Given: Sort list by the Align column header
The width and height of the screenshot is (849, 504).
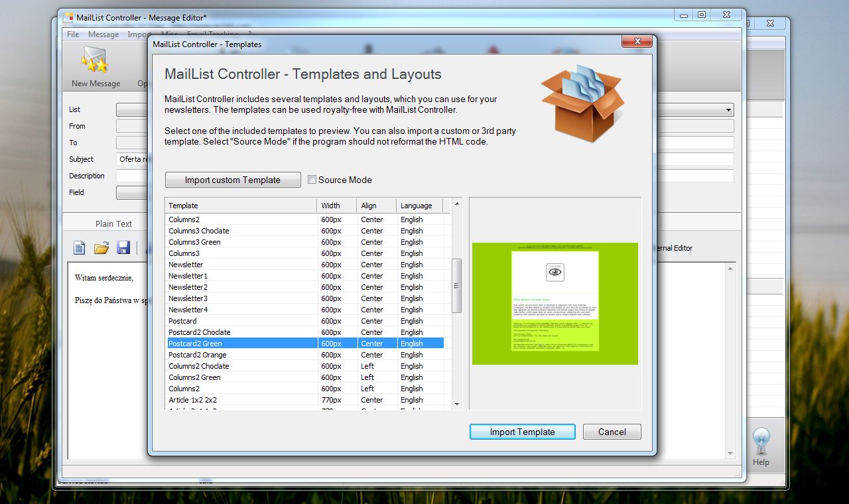Looking at the screenshot, I should tap(377, 206).
